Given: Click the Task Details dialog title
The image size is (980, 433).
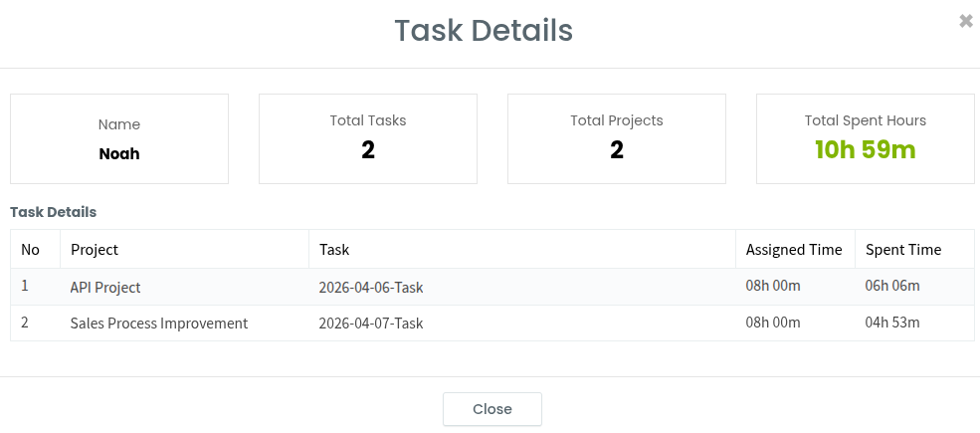Looking at the screenshot, I should coord(484,30).
